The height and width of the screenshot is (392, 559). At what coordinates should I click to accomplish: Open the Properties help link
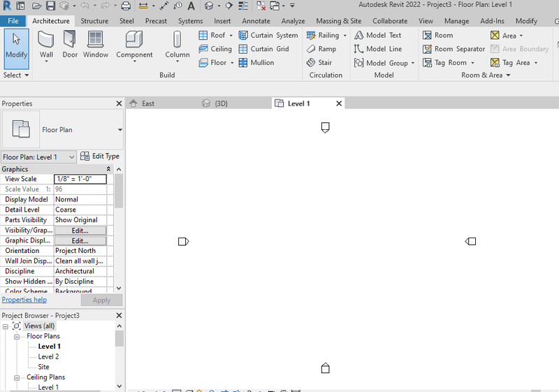(x=24, y=300)
